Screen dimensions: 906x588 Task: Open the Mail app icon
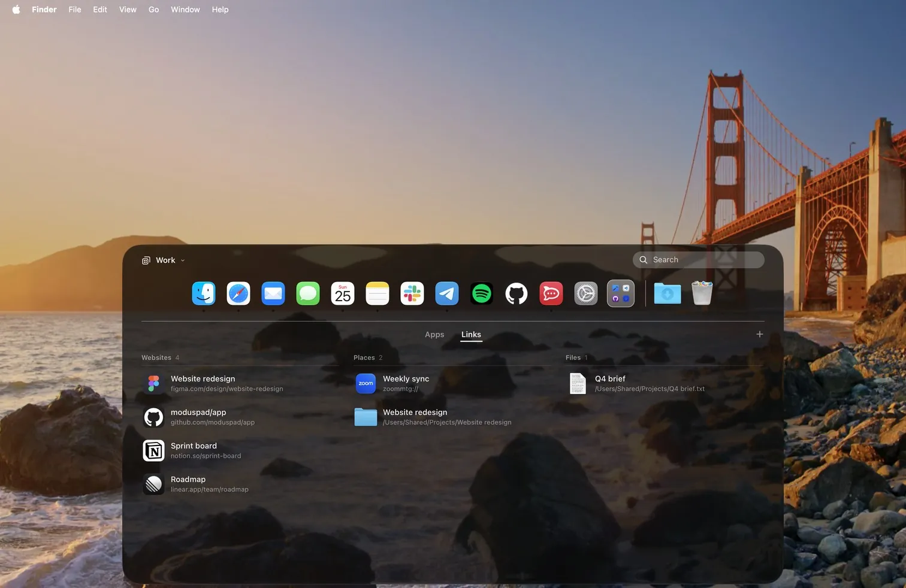(x=273, y=293)
